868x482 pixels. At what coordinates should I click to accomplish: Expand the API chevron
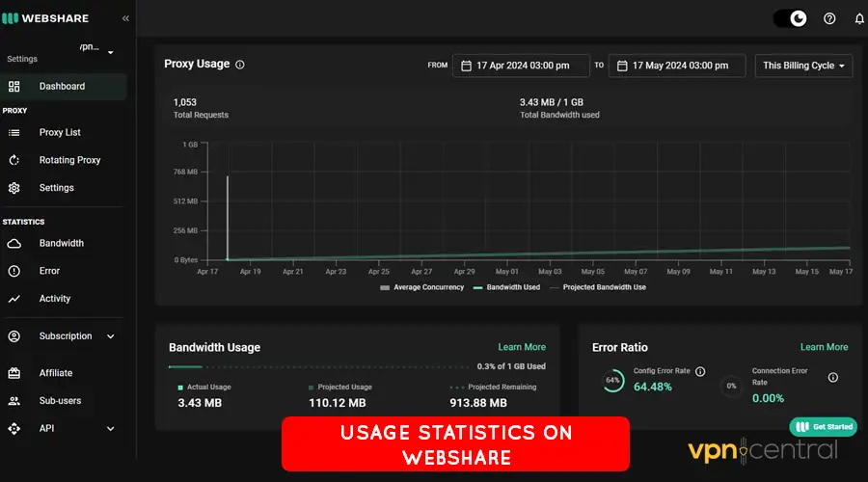(x=111, y=429)
